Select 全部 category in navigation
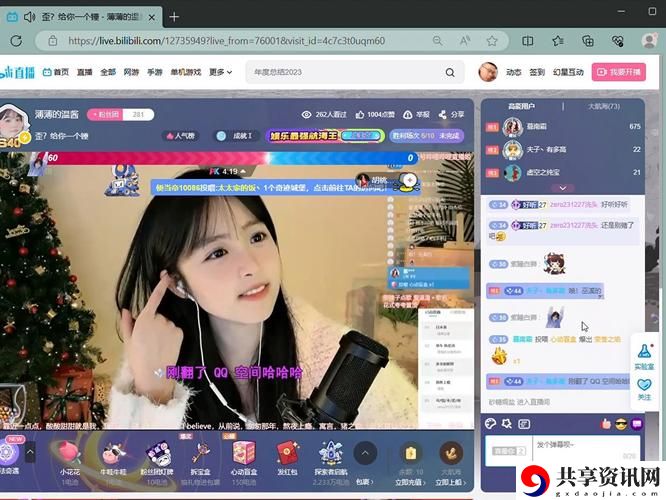This screenshot has height=500, width=666. [108, 72]
